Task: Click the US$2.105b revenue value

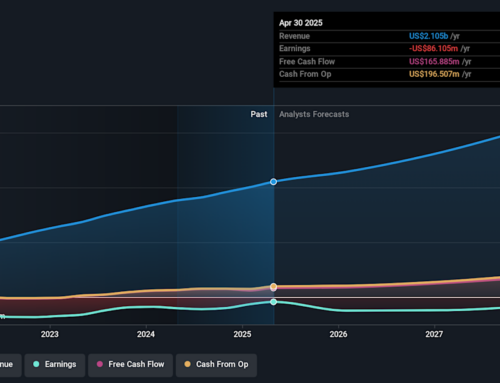Action: 428,36
